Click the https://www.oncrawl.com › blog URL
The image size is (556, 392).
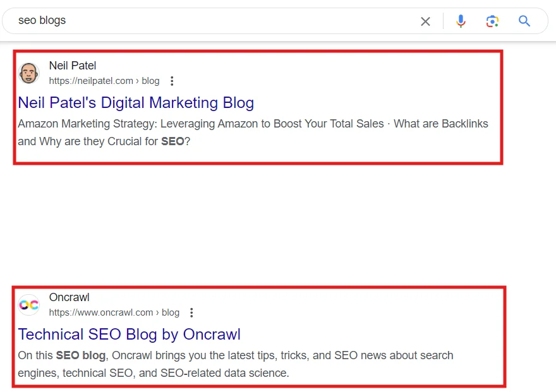point(114,312)
